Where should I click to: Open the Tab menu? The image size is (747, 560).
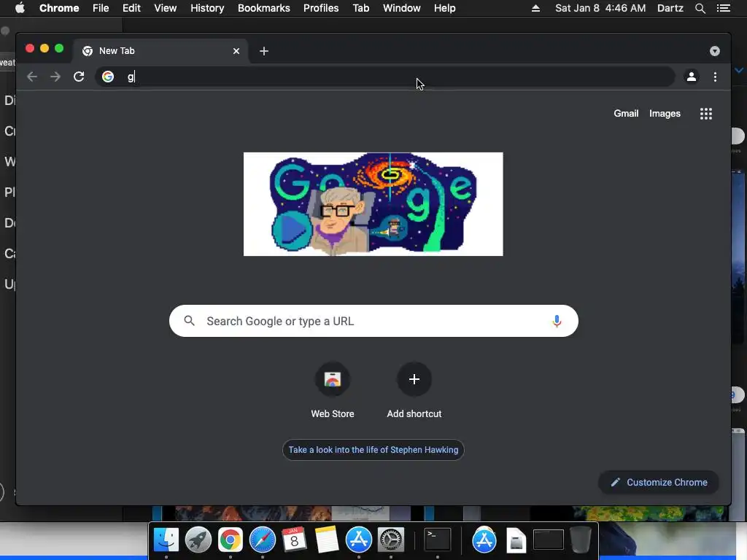pos(360,8)
